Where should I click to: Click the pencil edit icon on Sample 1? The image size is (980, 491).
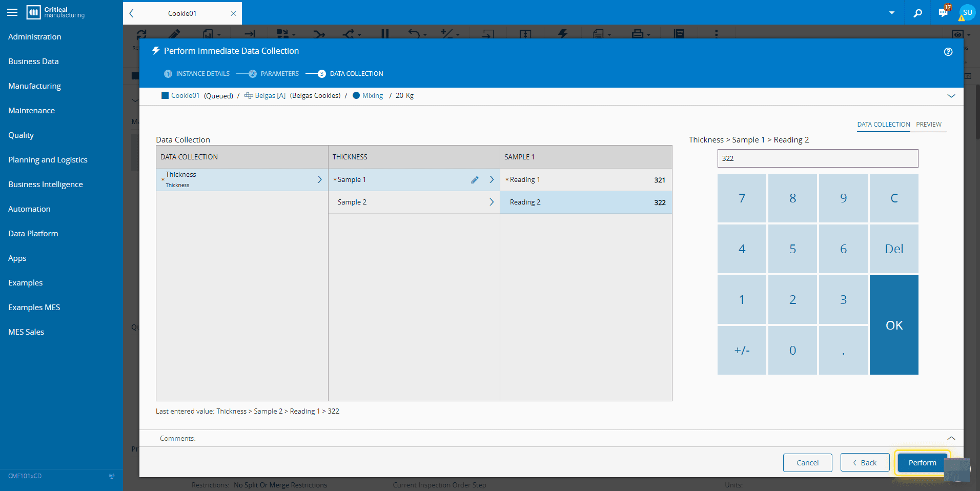(x=475, y=180)
